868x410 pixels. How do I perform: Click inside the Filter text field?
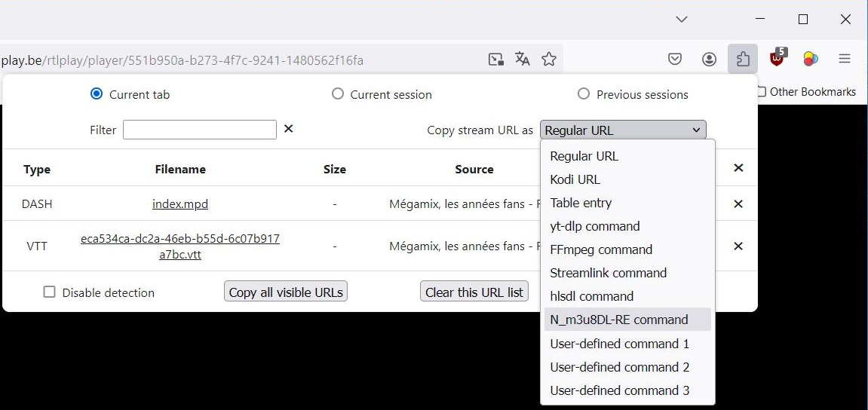coord(200,130)
